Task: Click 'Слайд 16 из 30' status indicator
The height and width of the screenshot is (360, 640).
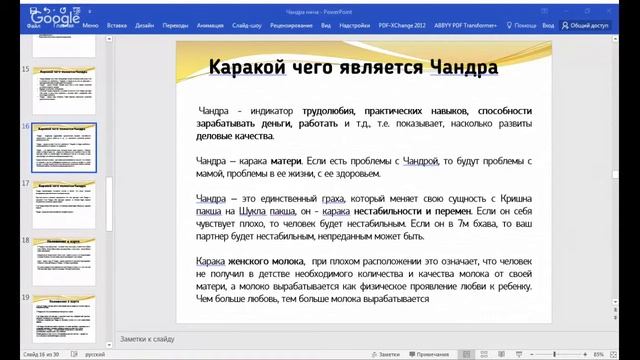Action: coord(41,354)
